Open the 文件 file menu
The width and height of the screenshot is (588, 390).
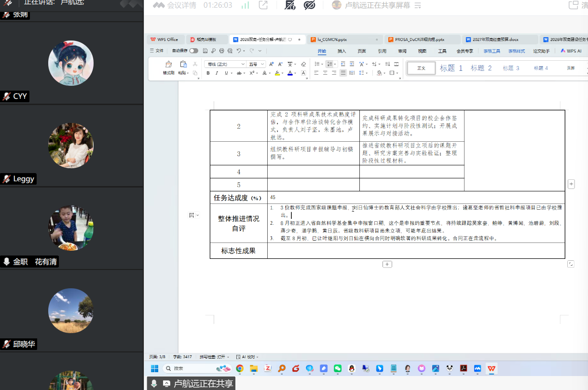(x=157, y=51)
